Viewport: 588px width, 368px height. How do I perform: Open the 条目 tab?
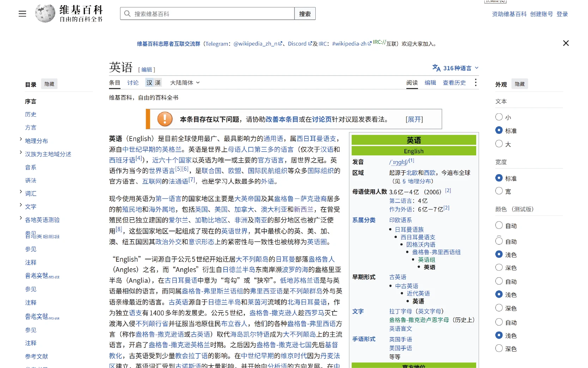[115, 83]
